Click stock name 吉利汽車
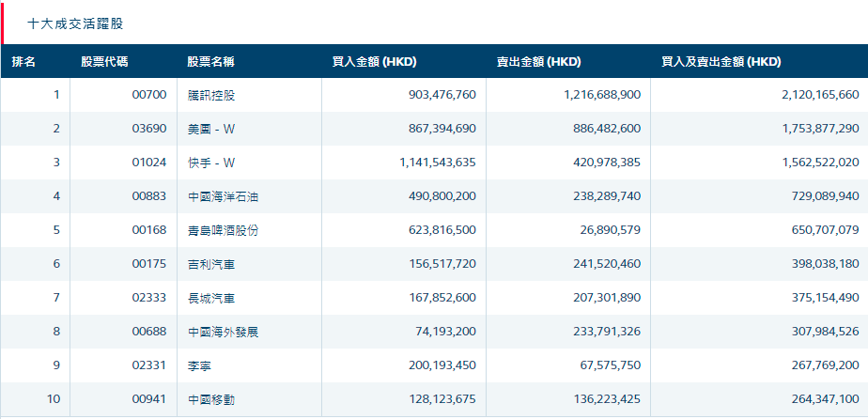The height and width of the screenshot is (419, 868). click(x=211, y=265)
